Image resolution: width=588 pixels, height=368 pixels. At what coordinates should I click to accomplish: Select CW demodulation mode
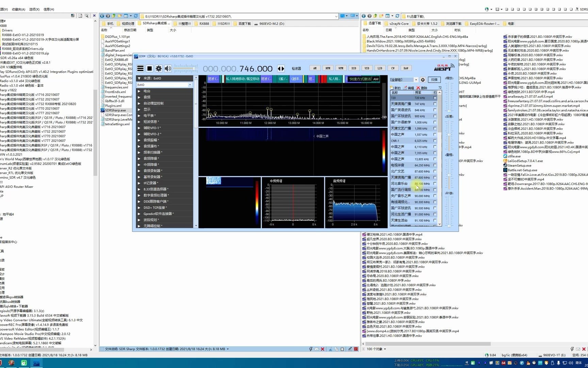(393, 68)
